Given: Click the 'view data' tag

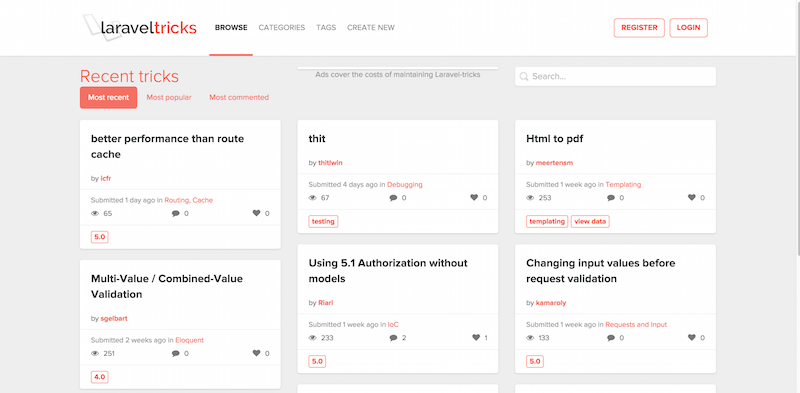Looking at the screenshot, I should pos(590,222).
